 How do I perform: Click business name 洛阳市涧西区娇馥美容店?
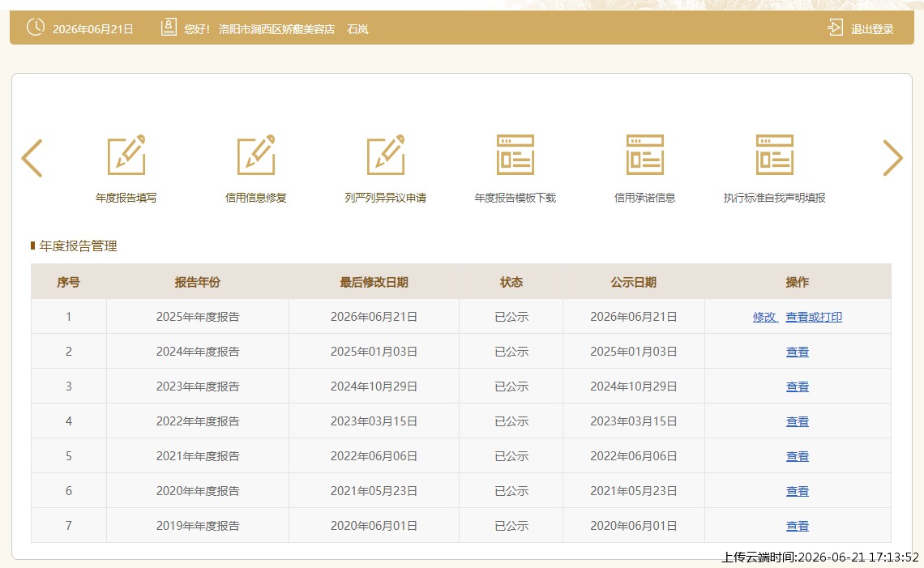pyautogui.click(x=277, y=29)
